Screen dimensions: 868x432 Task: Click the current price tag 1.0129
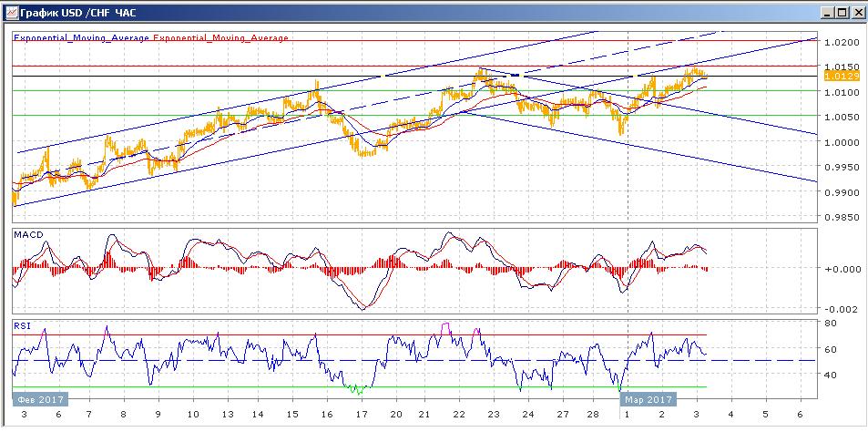(841, 76)
